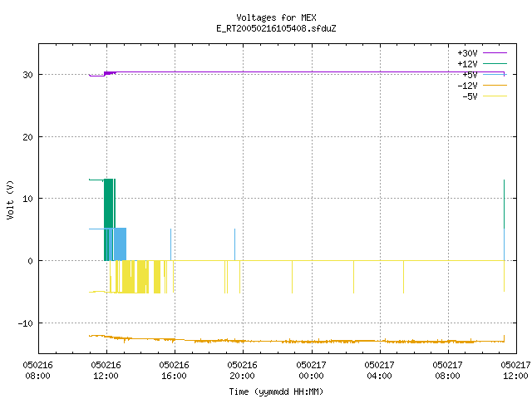Click the x-axis label 050216 08:00
This screenshot has width=532, height=399.
pos(37,371)
